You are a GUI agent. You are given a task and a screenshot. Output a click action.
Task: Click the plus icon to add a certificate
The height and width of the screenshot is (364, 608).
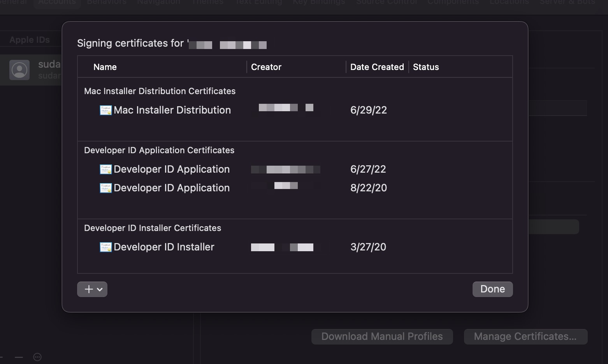click(x=88, y=289)
